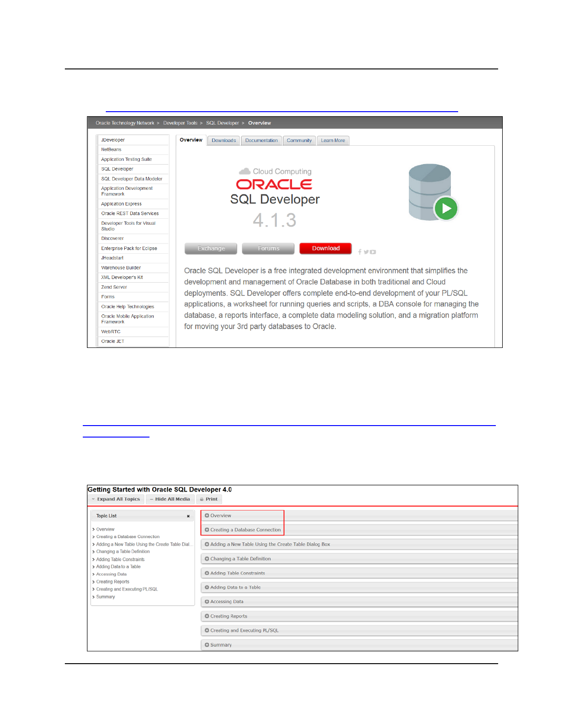Image resolution: width=563 pixels, height=728 pixels.
Task: Click the red Download button
Action: pyautogui.click(x=326, y=249)
